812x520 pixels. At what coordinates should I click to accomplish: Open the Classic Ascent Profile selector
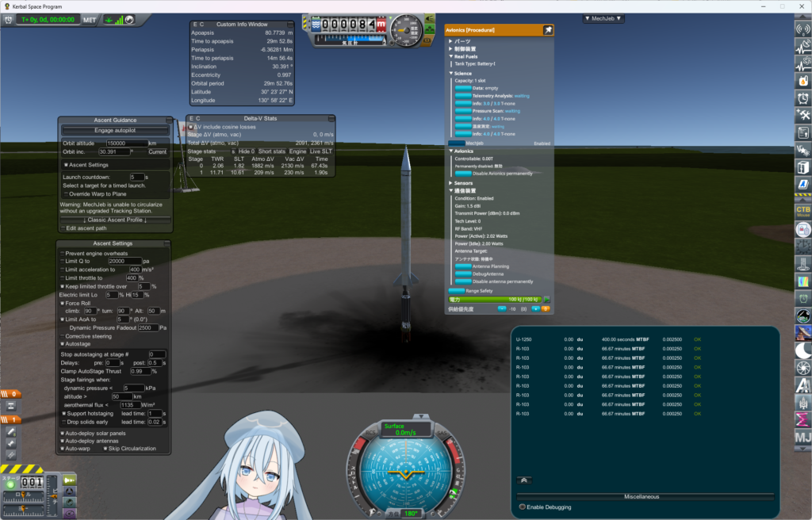pos(115,220)
